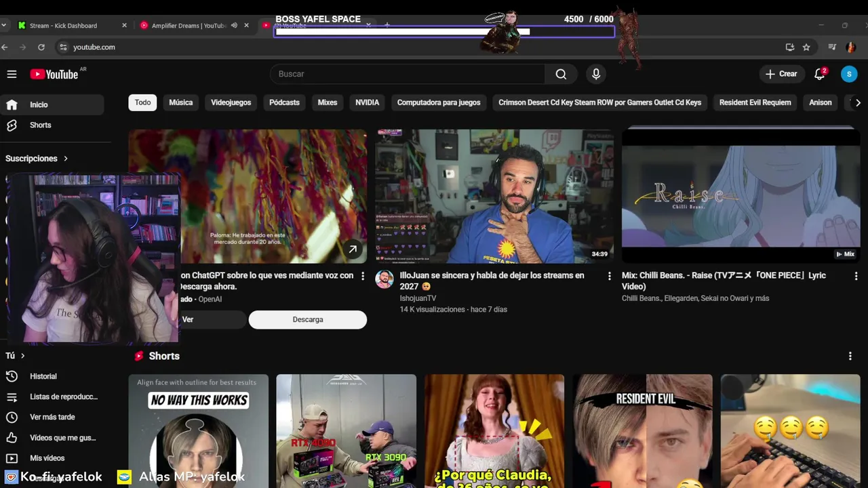This screenshot has height=488, width=868.
Task: Open more options for the OpenAI ad
Action: [x=363, y=276]
